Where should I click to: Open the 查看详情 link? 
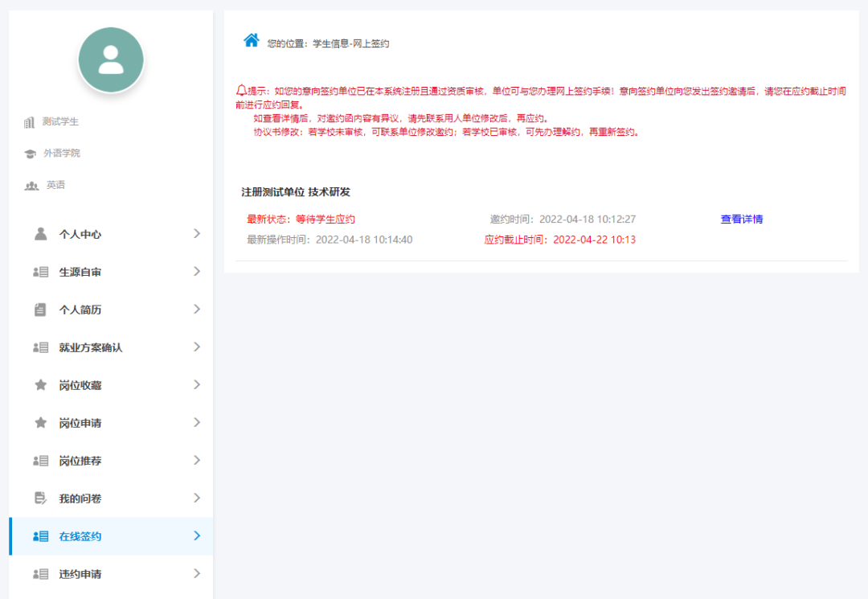[740, 218]
